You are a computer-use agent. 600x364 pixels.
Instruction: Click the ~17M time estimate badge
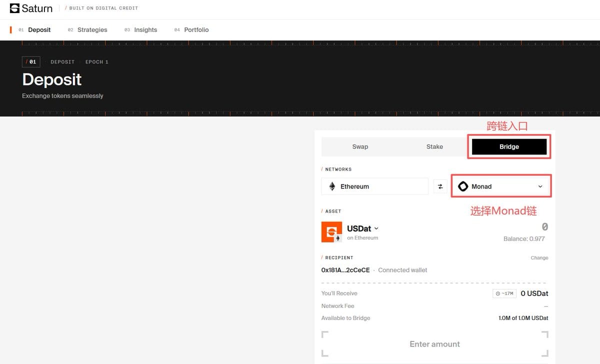[504, 293]
